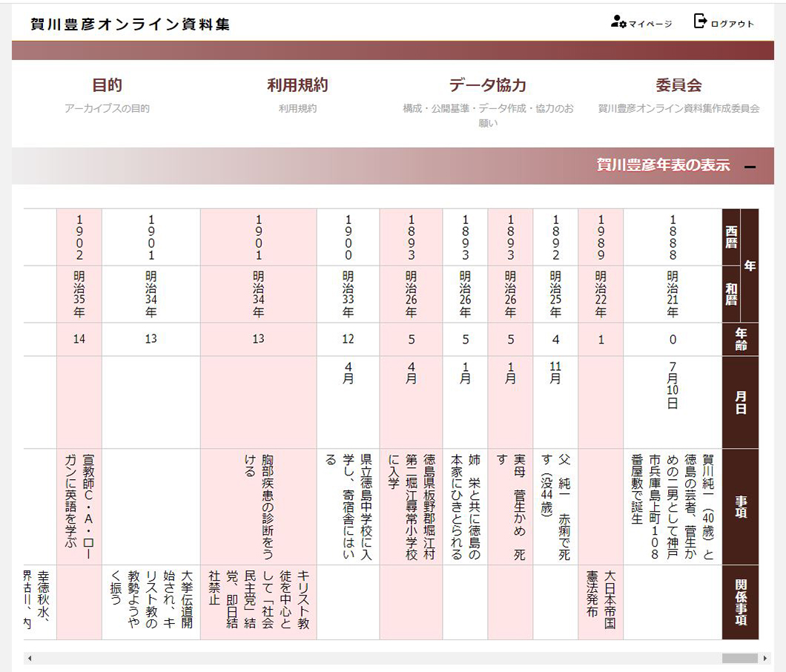Click the event 県立徳島中学校に入学

(x=348, y=507)
